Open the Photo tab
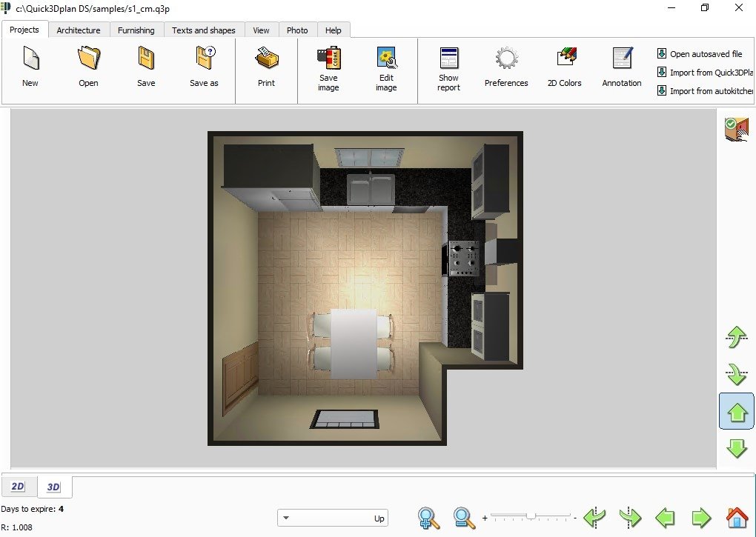This screenshot has width=756, height=537. coord(297,30)
